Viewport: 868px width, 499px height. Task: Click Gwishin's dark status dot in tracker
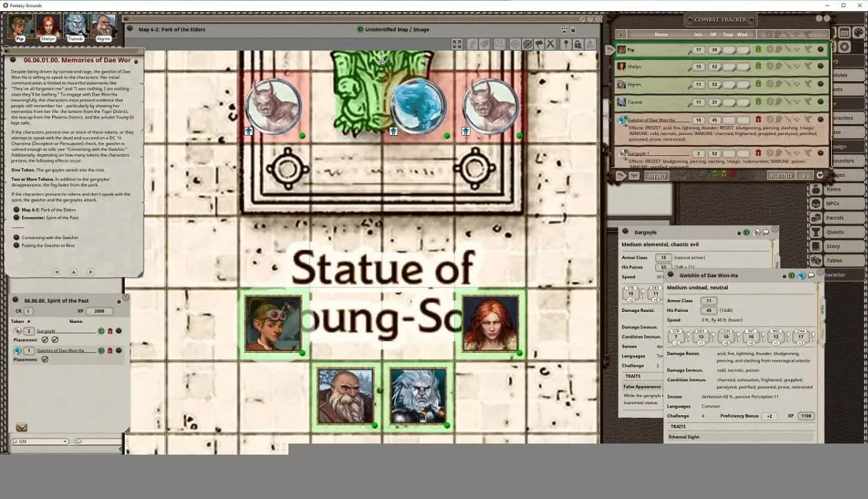pos(821,120)
